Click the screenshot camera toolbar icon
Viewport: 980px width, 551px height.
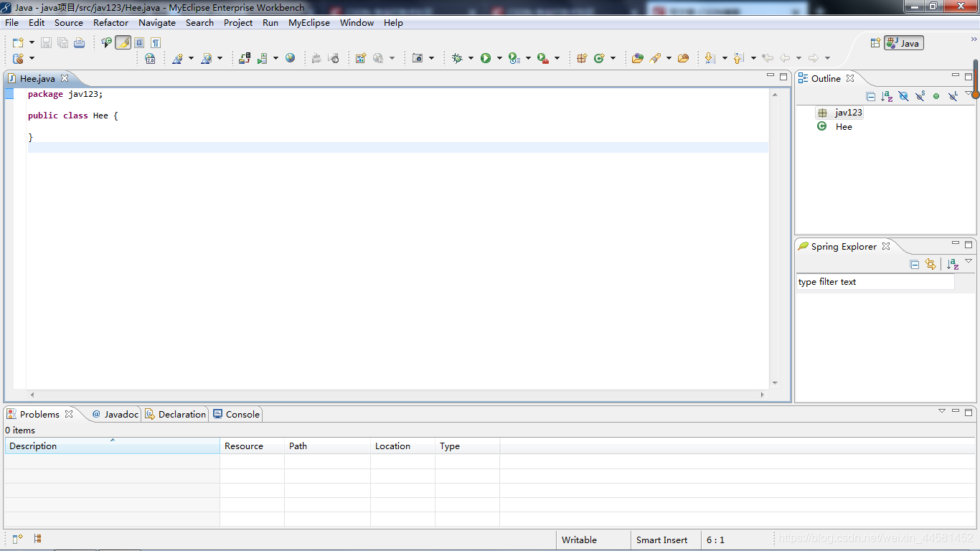pyautogui.click(x=418, y=58)
